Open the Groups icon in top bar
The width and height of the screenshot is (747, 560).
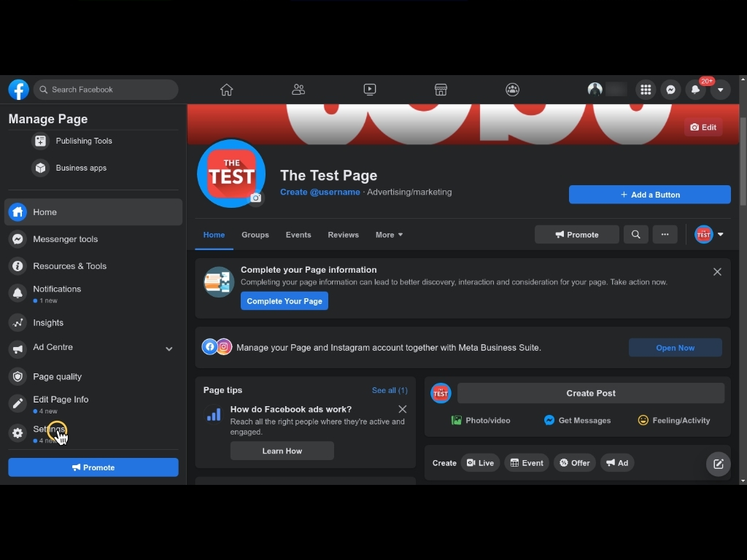[512, 90]
